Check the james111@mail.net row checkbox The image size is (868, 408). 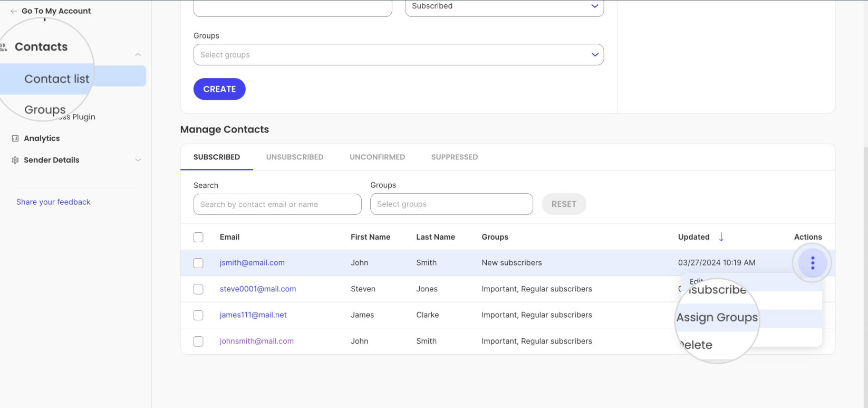pyautogui.click(x=198, y=315)
